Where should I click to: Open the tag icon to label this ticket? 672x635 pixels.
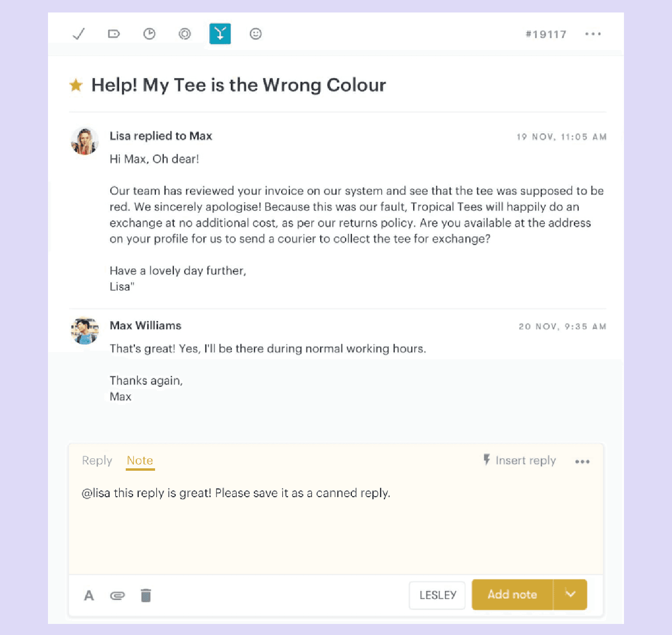coord(113,34)
